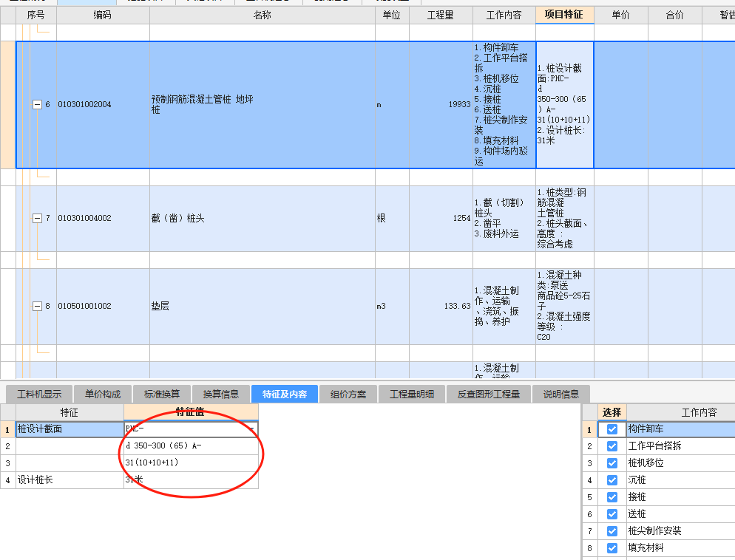Uncheck the 工作平台搭拆 checkbox
Screen dimensions: 735x560
(x=612, y=446)
